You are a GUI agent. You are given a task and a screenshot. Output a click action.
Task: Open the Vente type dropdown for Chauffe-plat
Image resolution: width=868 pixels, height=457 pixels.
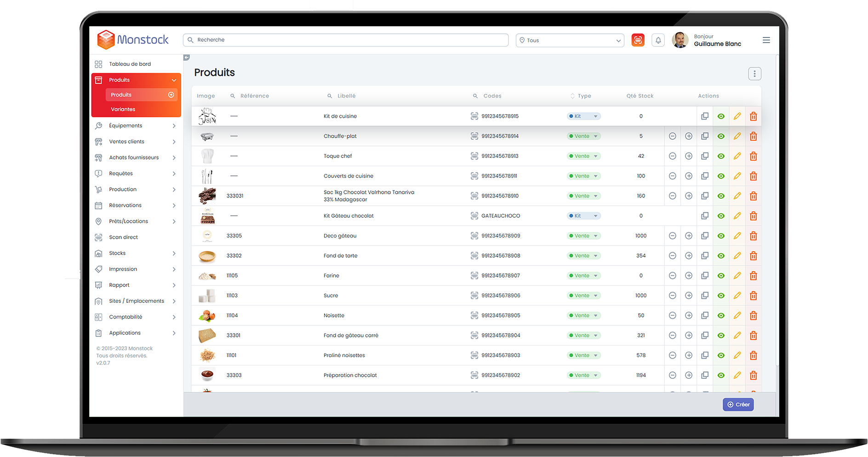(x=583, y=136)
